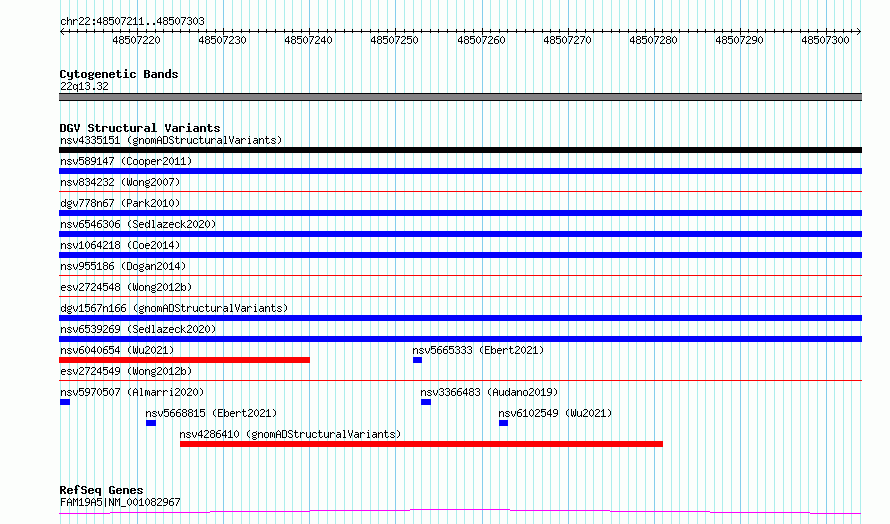The width and height of the screenshot is (890, 524).
Task: Click the chr22:48507211..48507303 region label
Action: click(x=132, y=22)
